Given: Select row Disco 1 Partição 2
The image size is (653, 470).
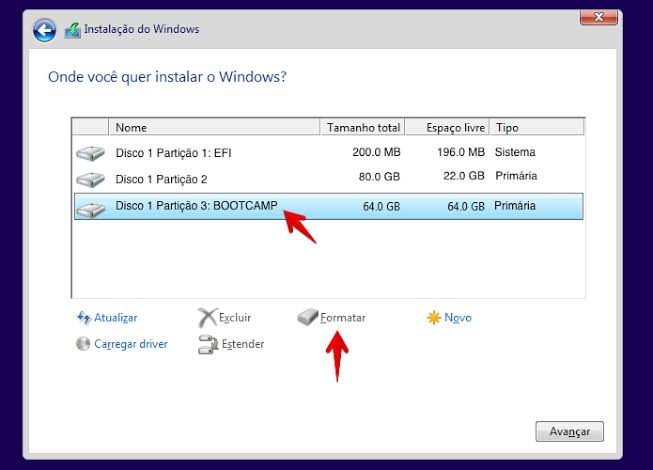Looking at the screenshot, I should pyautogui.click(x=329, y=179).
